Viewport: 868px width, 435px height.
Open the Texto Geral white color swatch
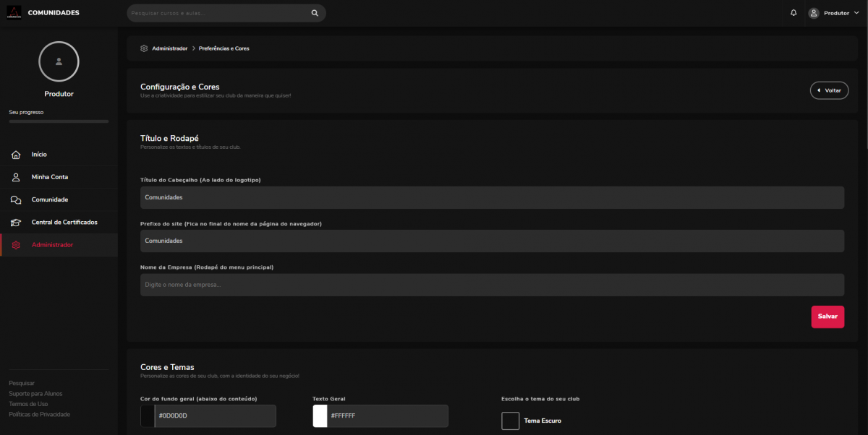pos(320,416)
